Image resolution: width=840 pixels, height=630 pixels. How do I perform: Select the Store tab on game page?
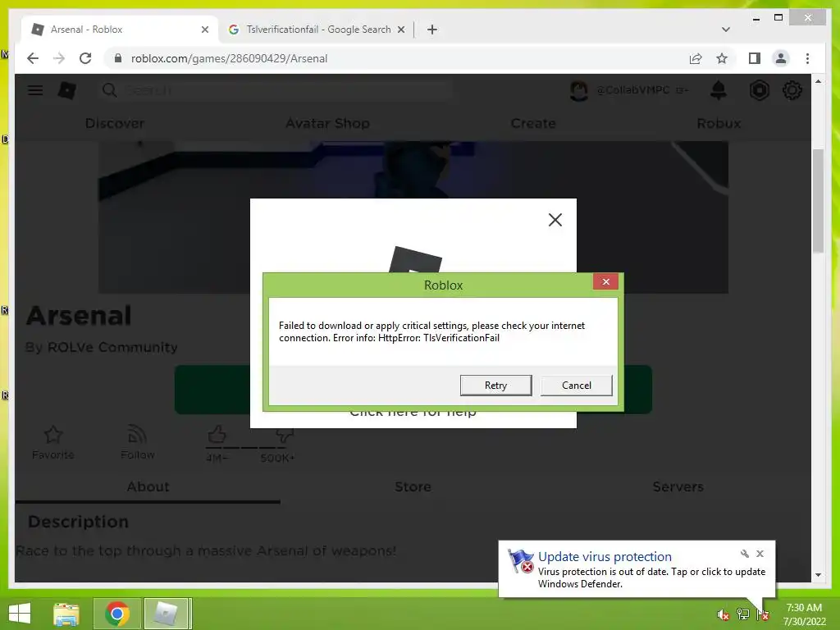tap(413, 486)
